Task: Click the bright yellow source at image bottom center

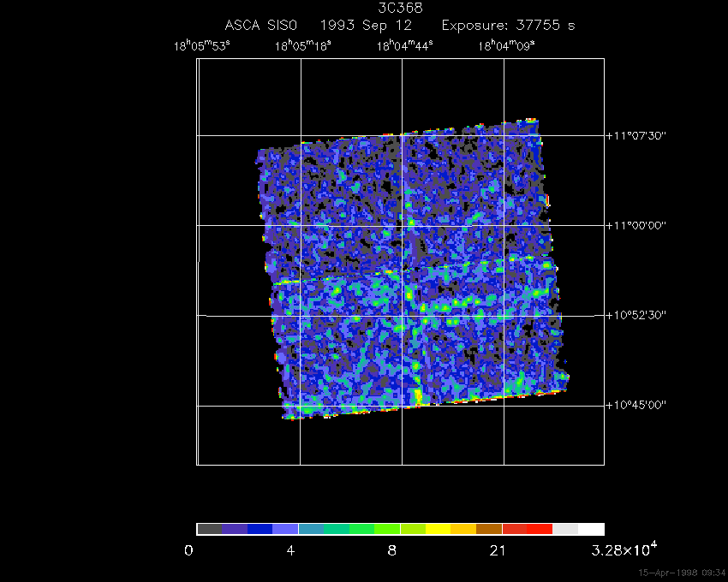Action: (x=418, y=397)
